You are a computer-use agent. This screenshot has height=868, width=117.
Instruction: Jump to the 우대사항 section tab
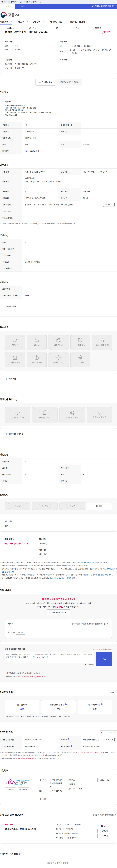(54, 28)
